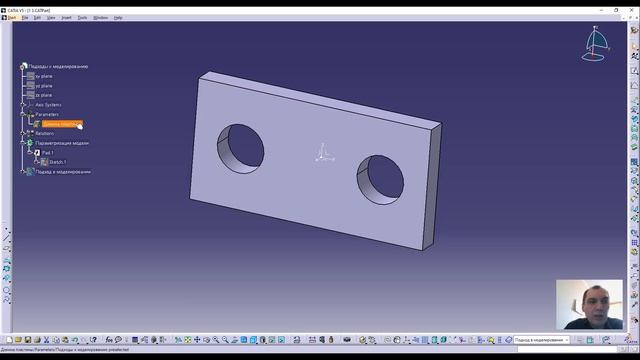
Task: Select the Axis Systems tree item
Action: pyautogui.click(x=48, y=105)
